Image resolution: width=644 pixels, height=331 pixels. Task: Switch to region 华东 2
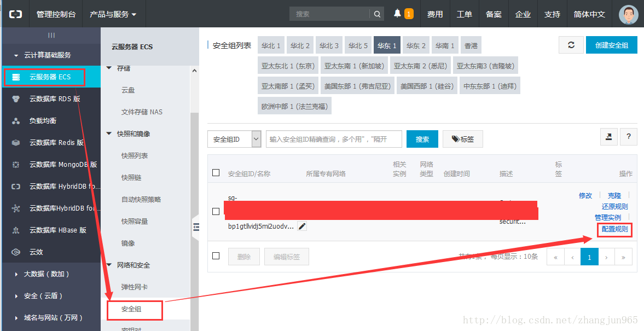(416, 45)
